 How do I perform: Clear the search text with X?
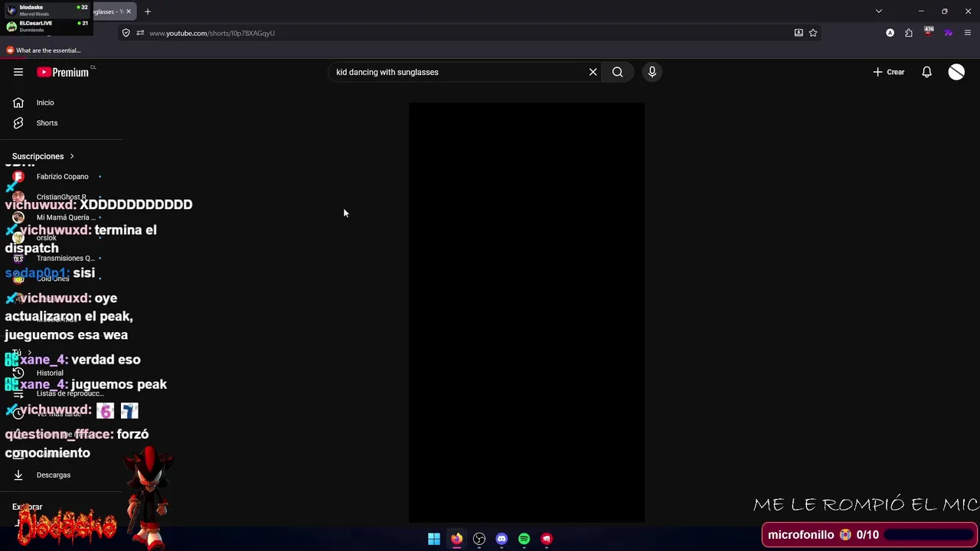(x=593, y=72)
